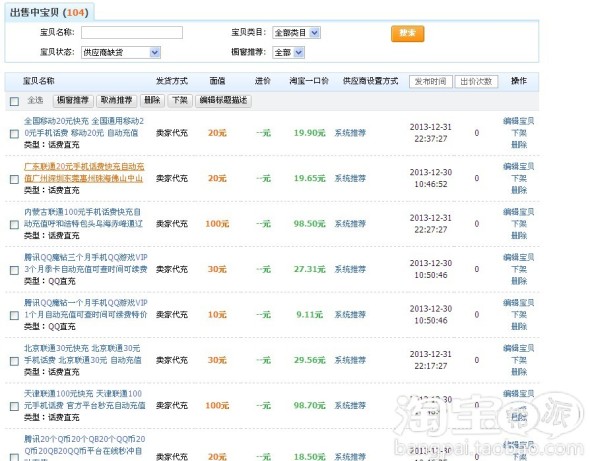Check the 北京联通30元快充 item checkbox
The width and height of the screenshot is (590, 461).
coord(14,361)
